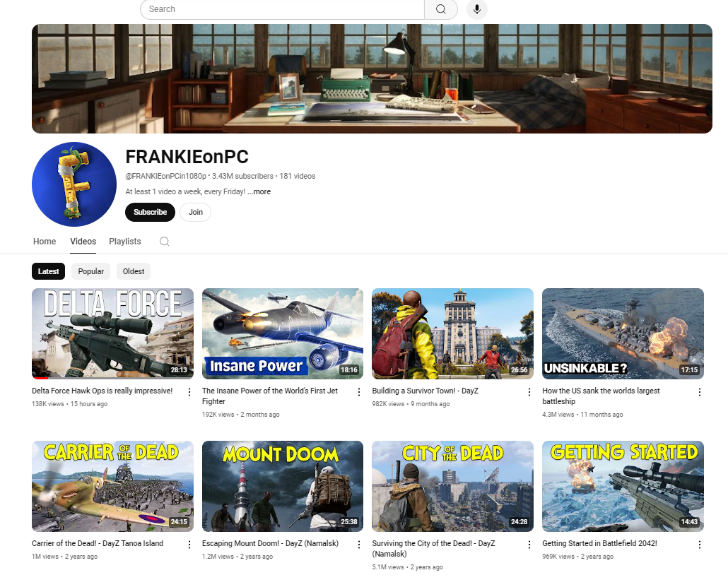
Task: Open Surviving the City of the Dead title
Action: (433, 548)
